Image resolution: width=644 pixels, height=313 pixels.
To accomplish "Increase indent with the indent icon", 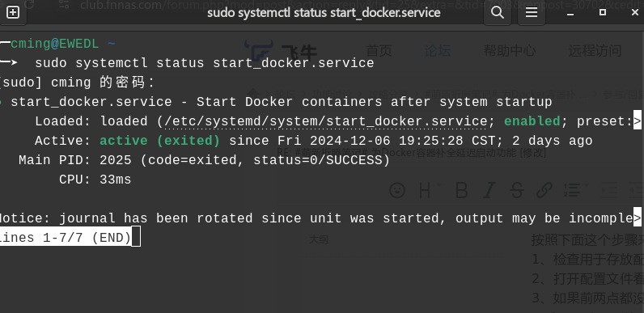I will 609,190.
